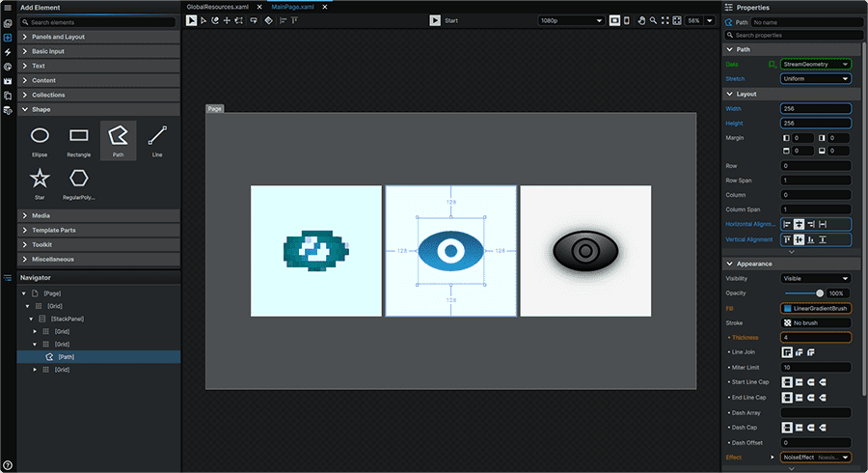Click the Opacity 100% value field
The height and width of the screenshot is (473, 868).
point(839,293)
